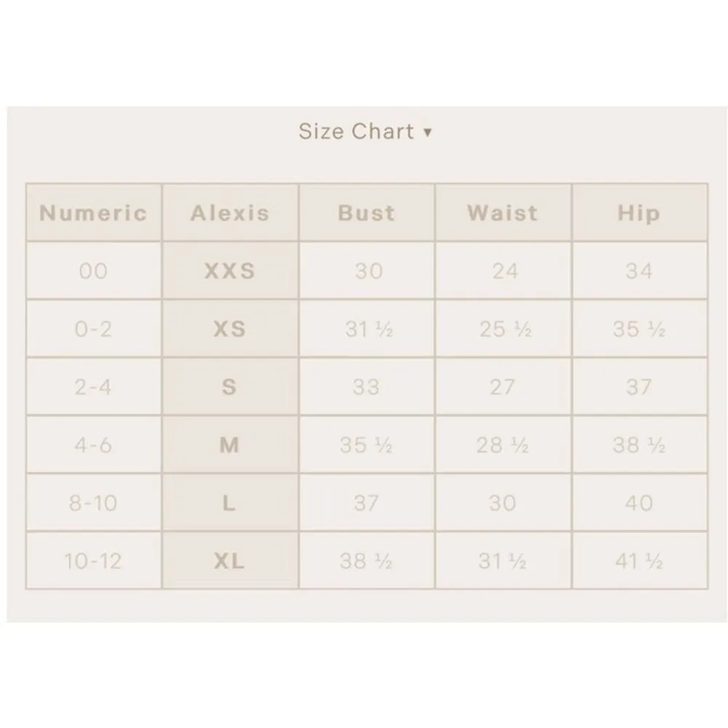Click the 0-2 numeric size cell
This screenshot has width=728, height=728.
93,329
